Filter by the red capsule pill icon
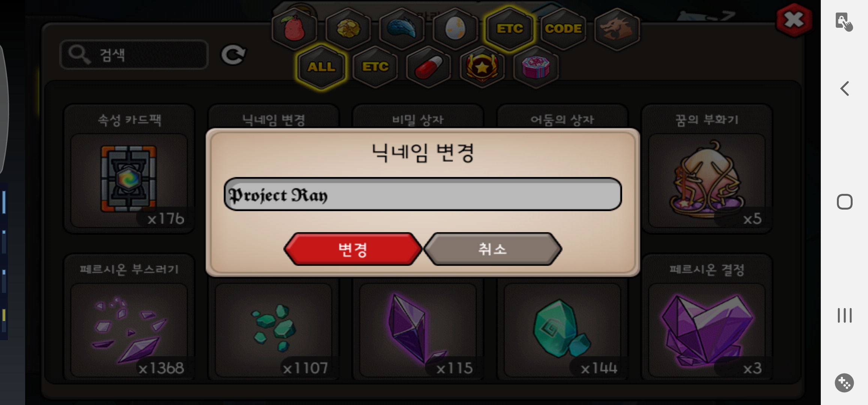The image size is (868, 405). (x=428, y=67)
